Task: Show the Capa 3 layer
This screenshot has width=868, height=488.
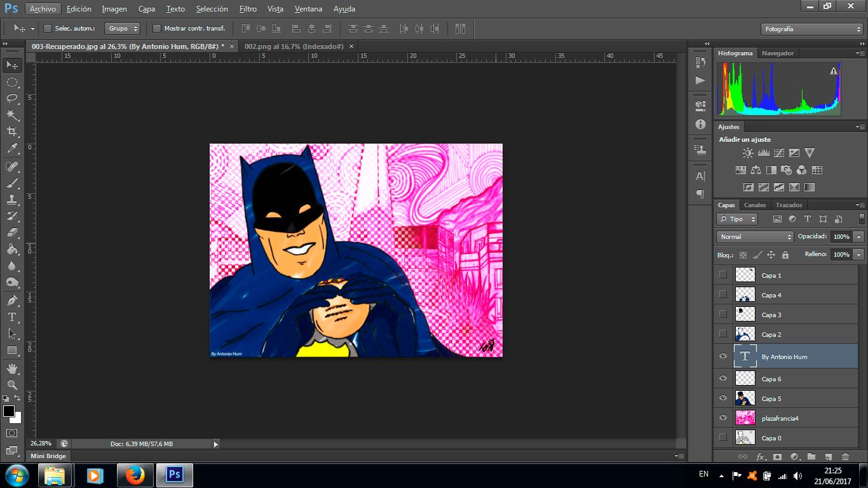Action: tap(722, 315)
